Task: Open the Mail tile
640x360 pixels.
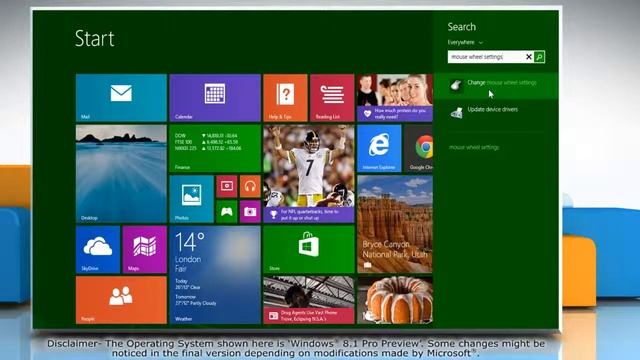Action: point(121,98)
